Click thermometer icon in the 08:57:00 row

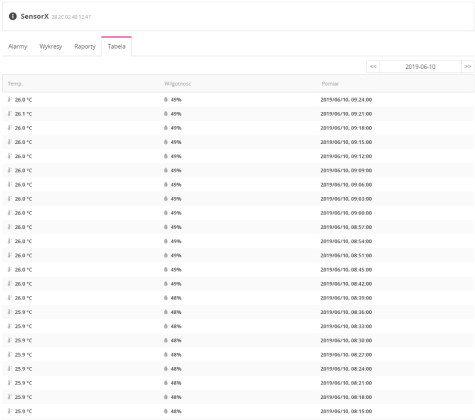tap(10, 227)
